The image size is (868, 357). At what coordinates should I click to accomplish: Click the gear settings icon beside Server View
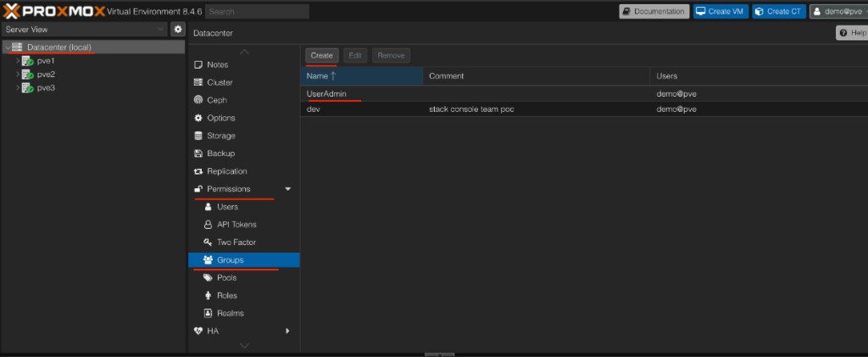click(178, 30)
